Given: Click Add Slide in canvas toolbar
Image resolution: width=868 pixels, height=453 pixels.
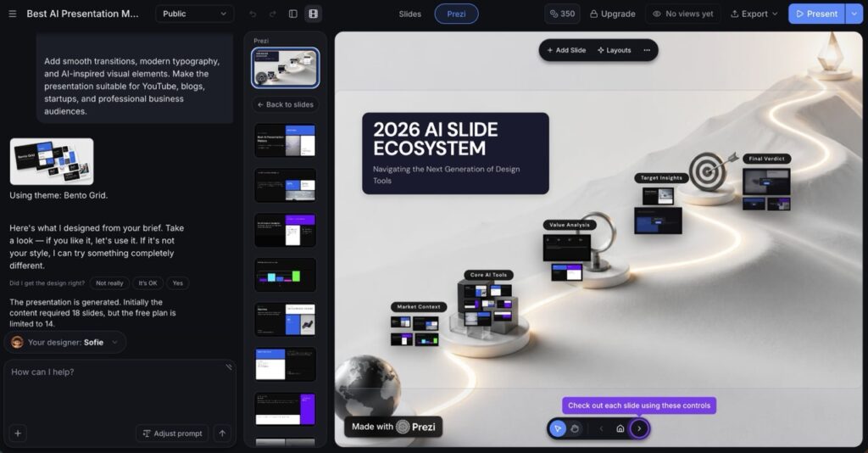Looking at the screenshot, I should click(566, 50).
